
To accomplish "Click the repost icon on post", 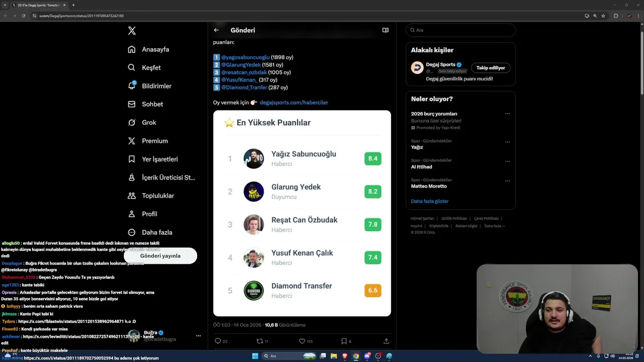I will pyautogui.click(x=260, y=341).
